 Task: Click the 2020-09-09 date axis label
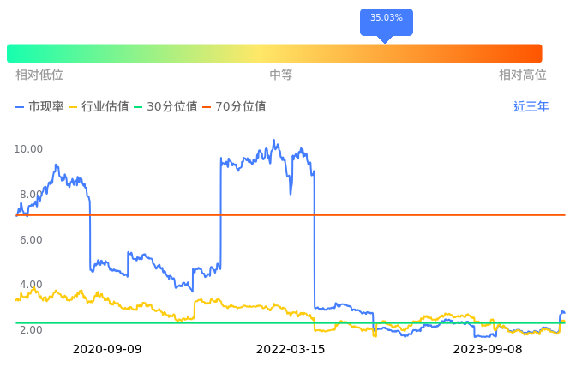pos(107,350)
